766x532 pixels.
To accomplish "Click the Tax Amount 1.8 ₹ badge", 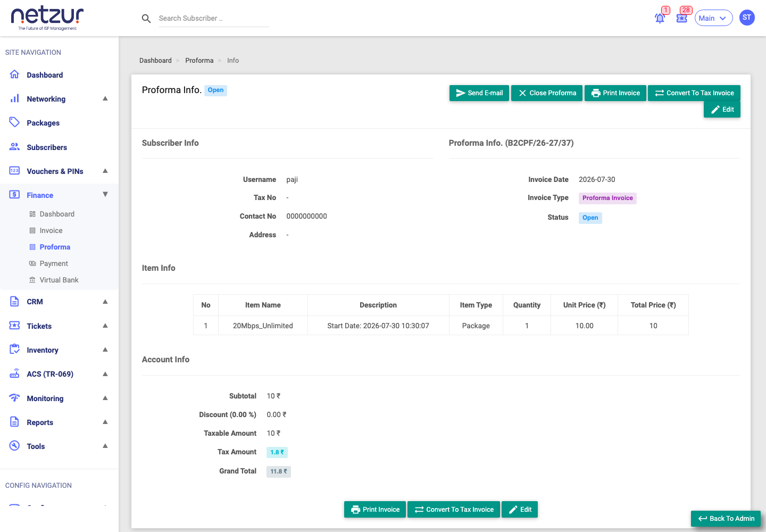I will point(277,452).
